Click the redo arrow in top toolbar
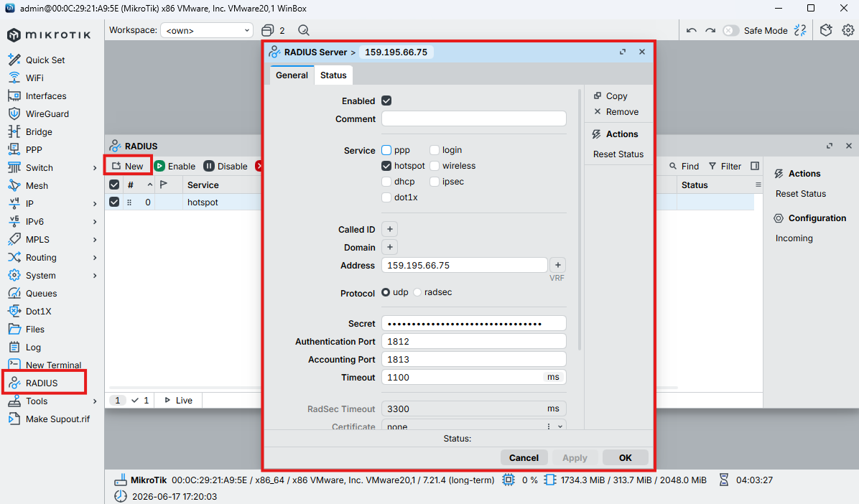 (x=710, y=31)
